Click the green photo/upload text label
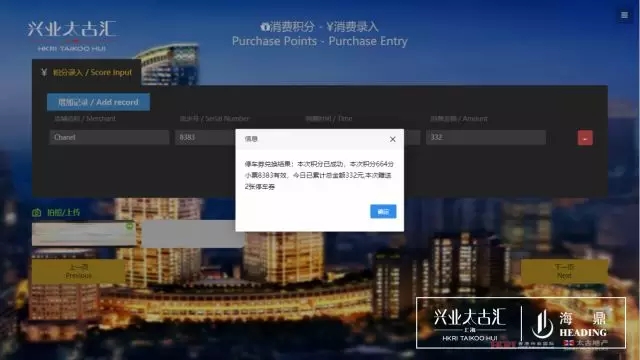This screenshot has width=640, height=360. (63, 212)
